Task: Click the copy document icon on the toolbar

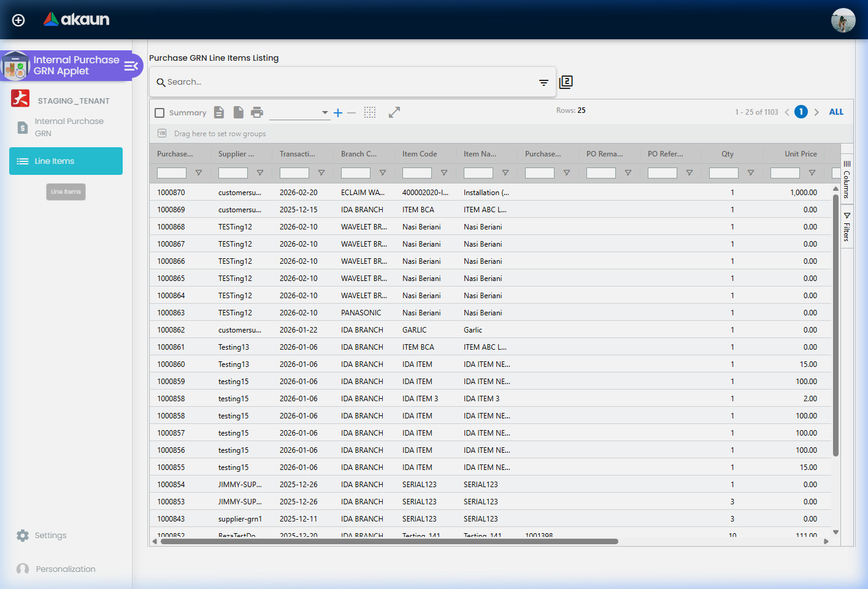Action: (x=238, y=112)
